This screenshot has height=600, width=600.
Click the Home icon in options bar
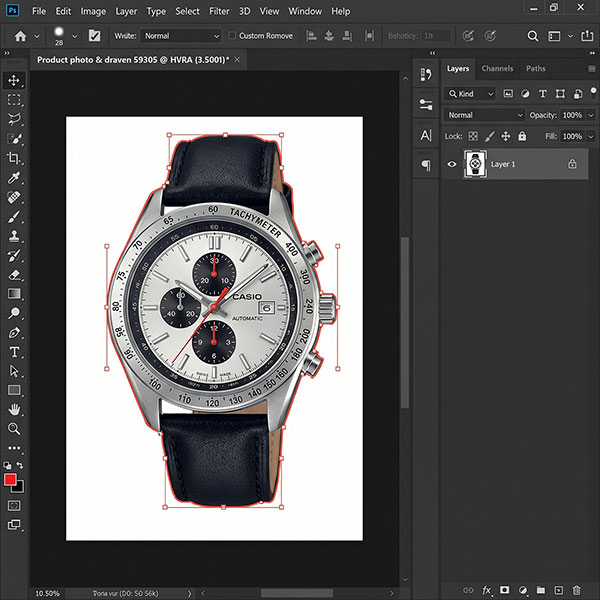(x=20, y=36)
